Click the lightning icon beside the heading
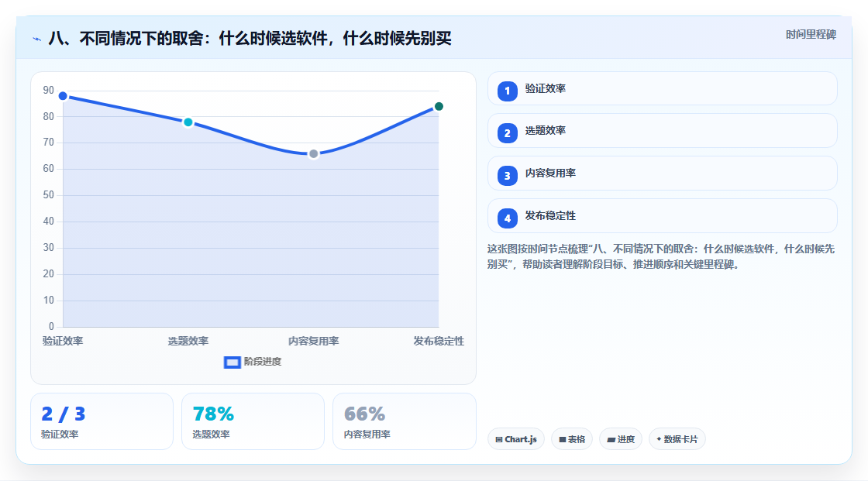The width and height of the screenshot is (868, 481). coord(37,39)
